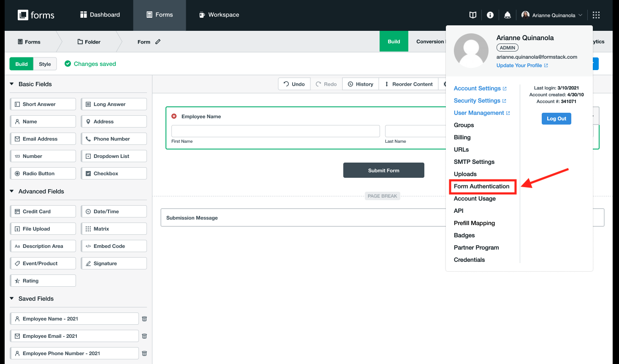Collapse the Advanced Fields section
Image resolution: width=619 pixels, height=364 pixels.
[12, 191]
